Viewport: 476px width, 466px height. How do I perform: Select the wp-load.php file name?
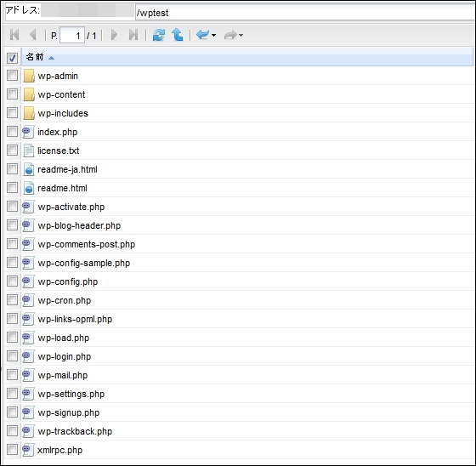(x=64, y=338)
